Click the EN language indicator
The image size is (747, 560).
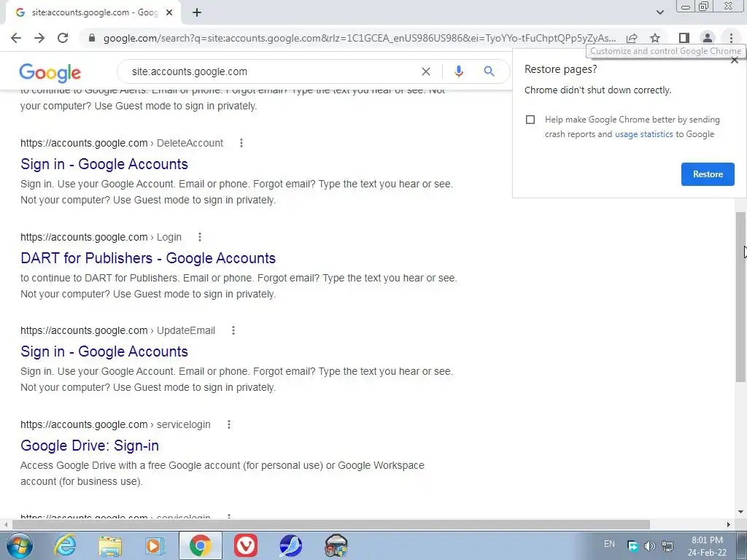(x=609, y=544)
